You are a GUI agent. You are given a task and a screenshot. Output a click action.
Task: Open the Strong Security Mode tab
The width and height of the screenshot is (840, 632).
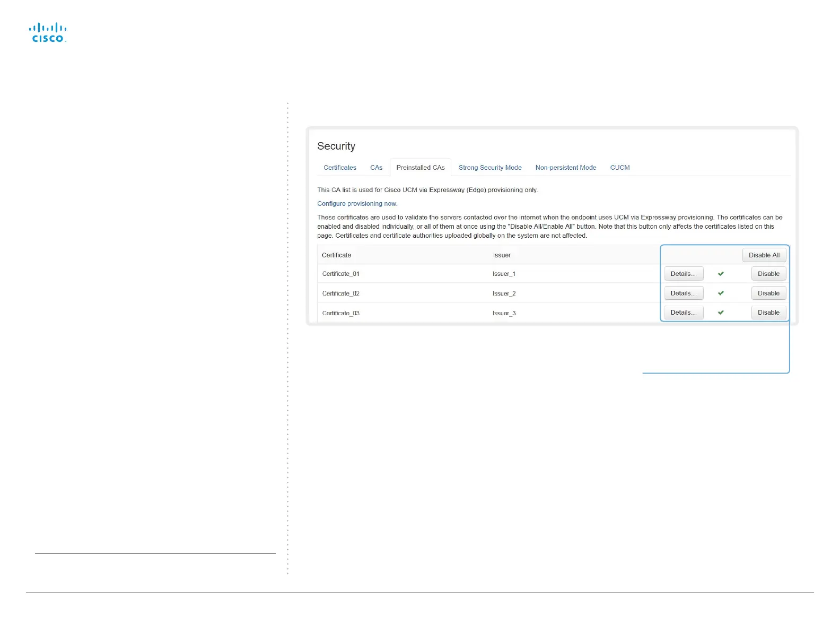[x=490, y=168]
